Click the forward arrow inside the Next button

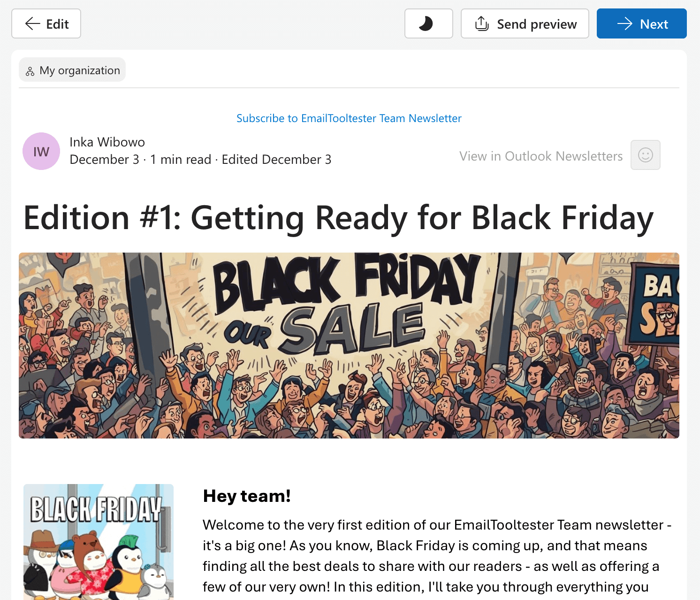(625, 23)
